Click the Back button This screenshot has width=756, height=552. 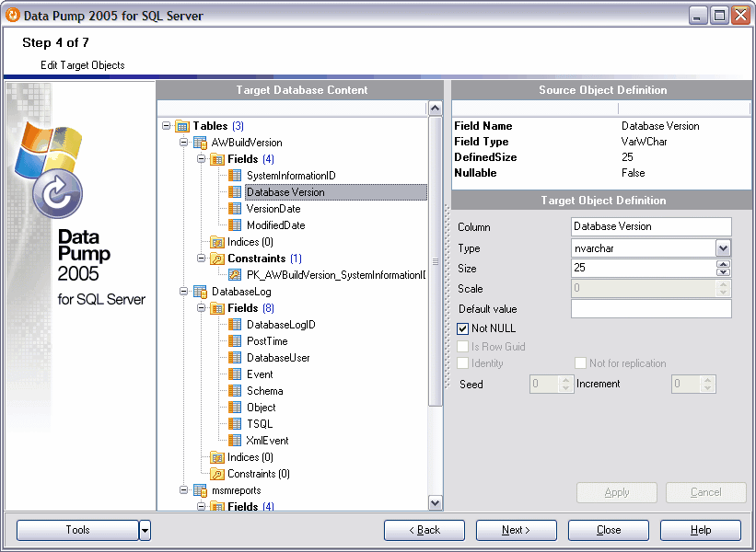[x=425, y=530]
